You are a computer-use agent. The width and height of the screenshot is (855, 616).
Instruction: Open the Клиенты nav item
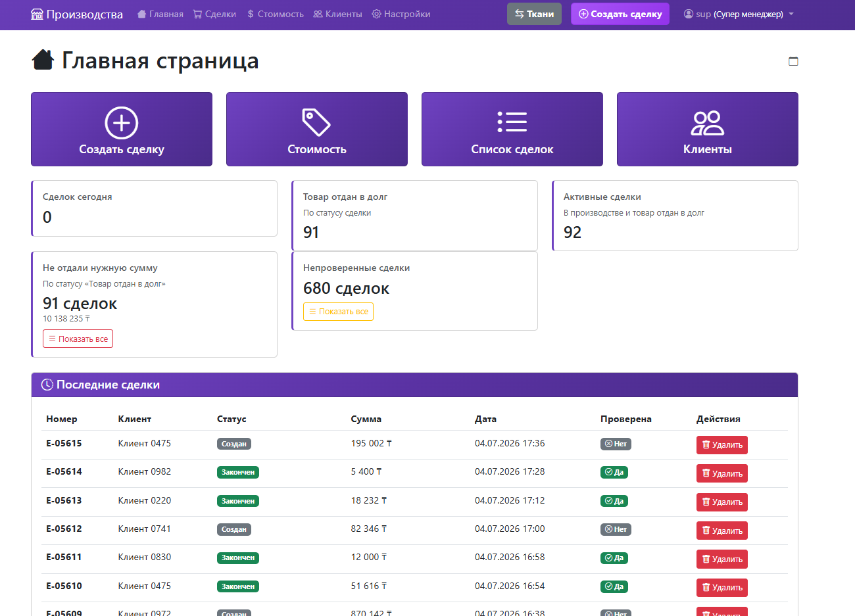(x=337, y=14)
